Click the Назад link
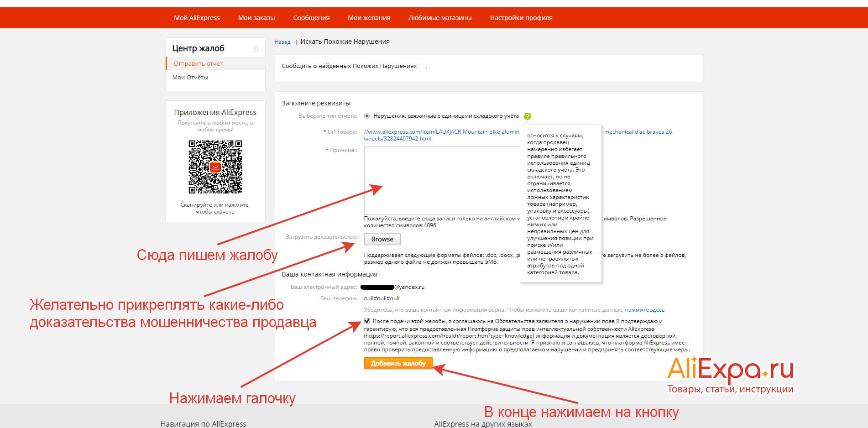The width and height of the screenshot is (868, 428). (282, 42)
